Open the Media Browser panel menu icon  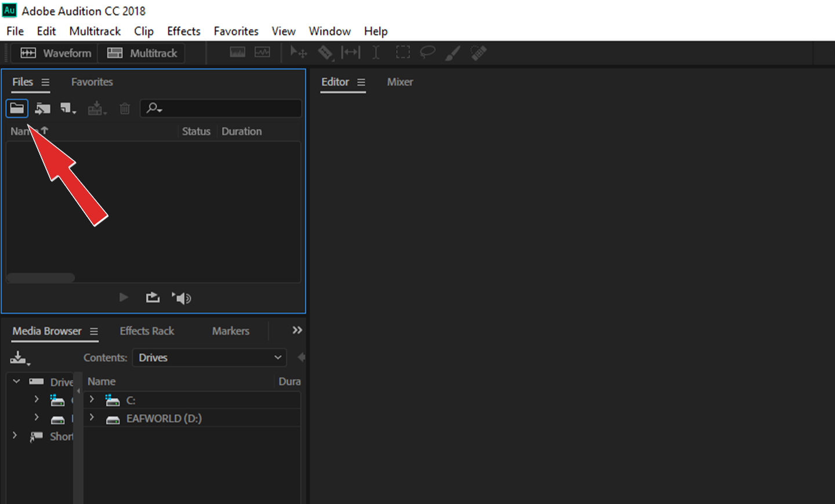coord(94,331)
